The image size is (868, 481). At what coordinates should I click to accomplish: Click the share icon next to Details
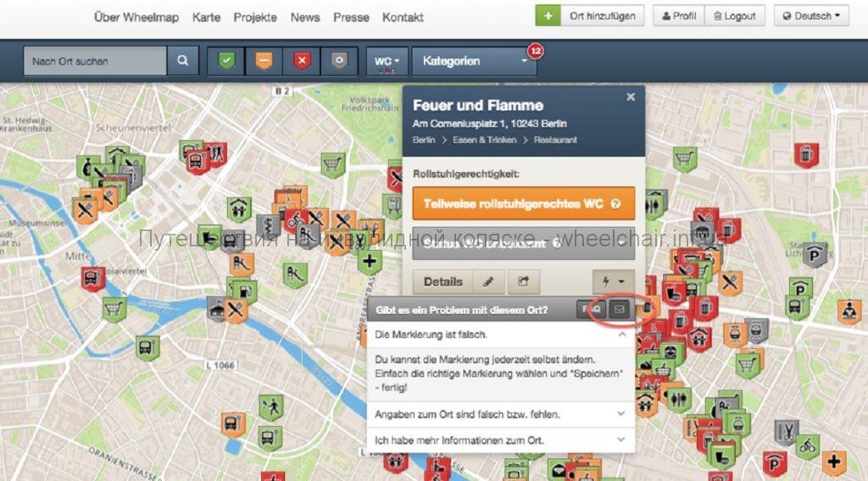tap(522, 282)
